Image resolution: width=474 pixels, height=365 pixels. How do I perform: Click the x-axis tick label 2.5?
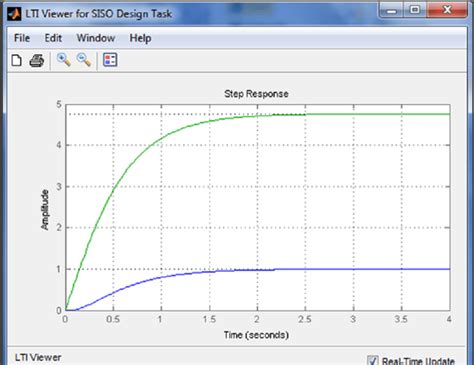coord(305,319)
